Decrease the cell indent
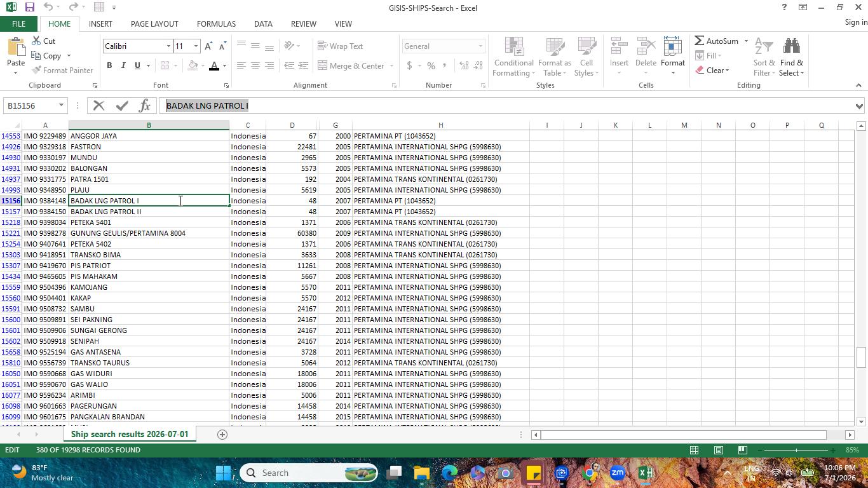Viewport: 868px width, 488px height. [x=289, y=65]
